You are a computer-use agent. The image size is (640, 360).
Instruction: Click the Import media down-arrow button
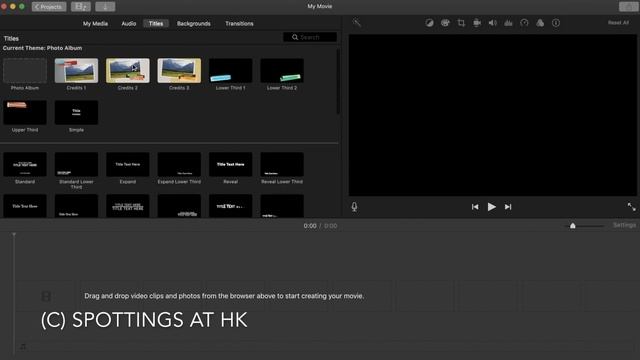[105, 7]
